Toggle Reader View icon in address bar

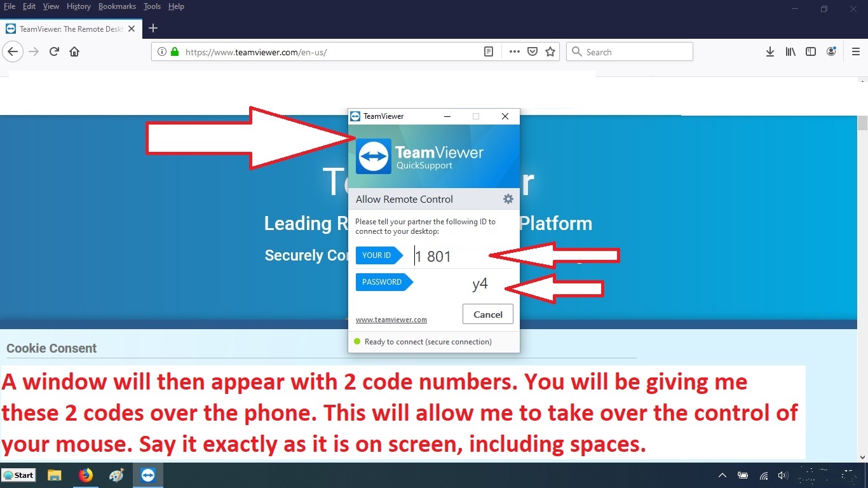point(489,52)
